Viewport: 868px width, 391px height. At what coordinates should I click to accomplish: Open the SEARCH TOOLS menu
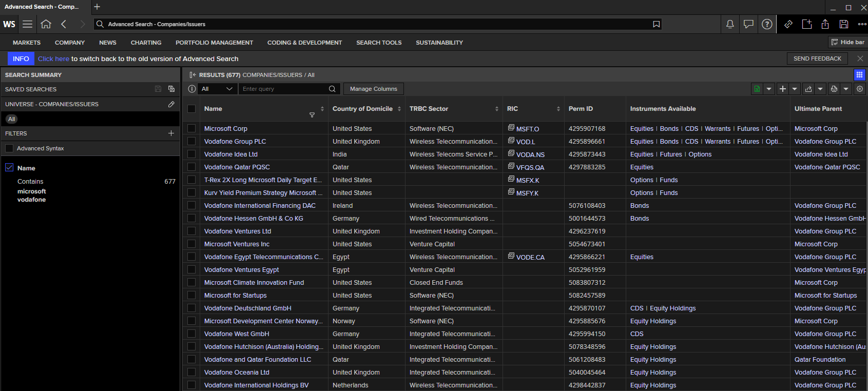(x=379, y=43)
